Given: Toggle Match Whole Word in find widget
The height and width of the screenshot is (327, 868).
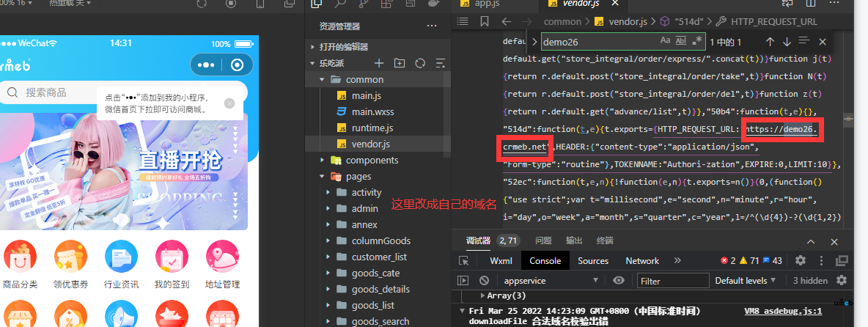Looking at the screenshot, I should [682, 41].
